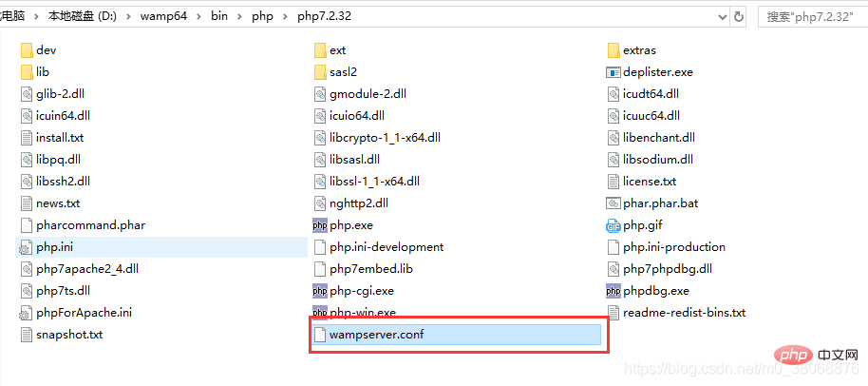The image size is (868, 386).
Task: Select the glib-2.dll file icon
Action: click(x=28, y=94)
